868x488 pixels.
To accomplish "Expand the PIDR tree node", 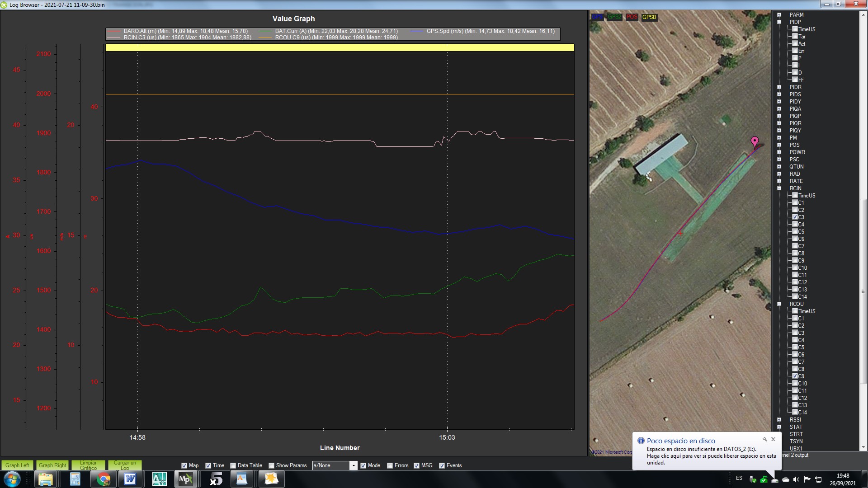I will pyautogui.click(x=779, y=87).
